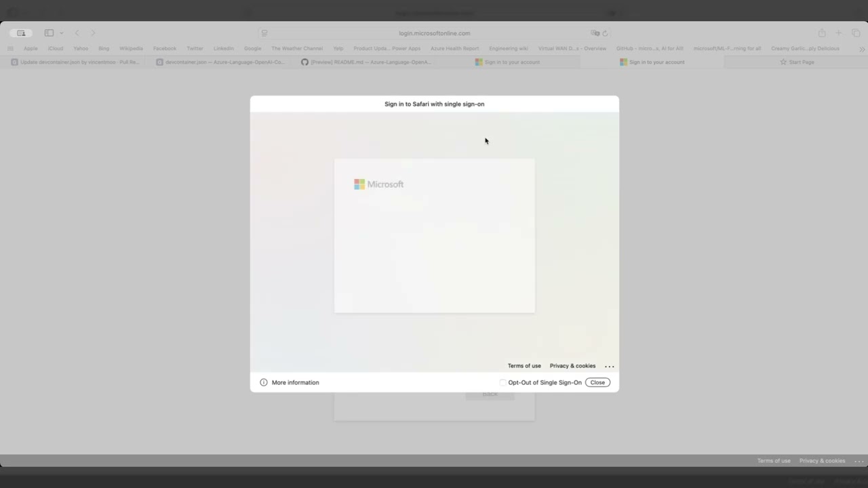Close the single sign-on dialog
Screen dimensions: 868x488
597,382
